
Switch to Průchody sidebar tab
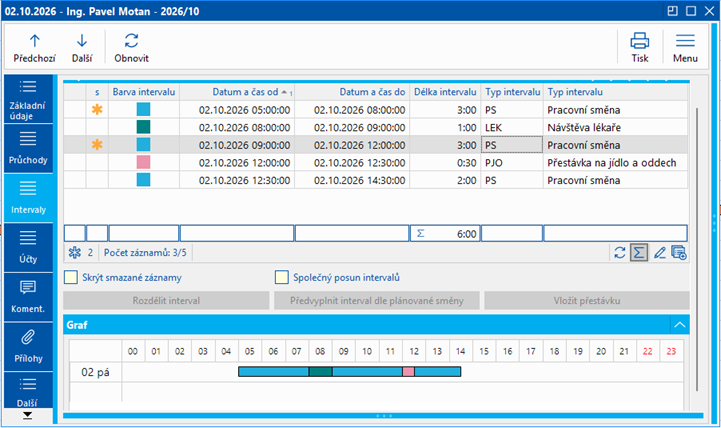pyautogui.click(x=28, y=148)
